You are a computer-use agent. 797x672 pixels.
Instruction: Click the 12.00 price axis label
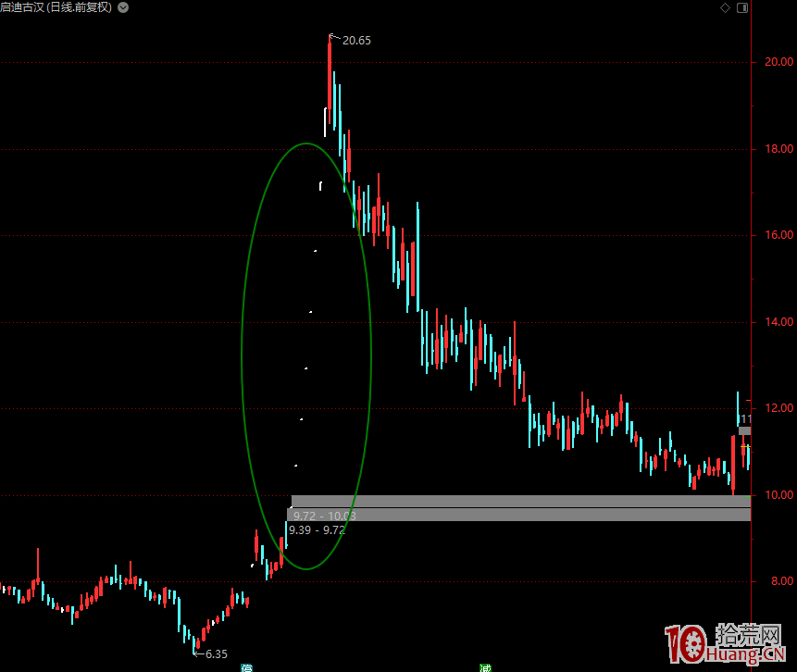click(778, 408)
